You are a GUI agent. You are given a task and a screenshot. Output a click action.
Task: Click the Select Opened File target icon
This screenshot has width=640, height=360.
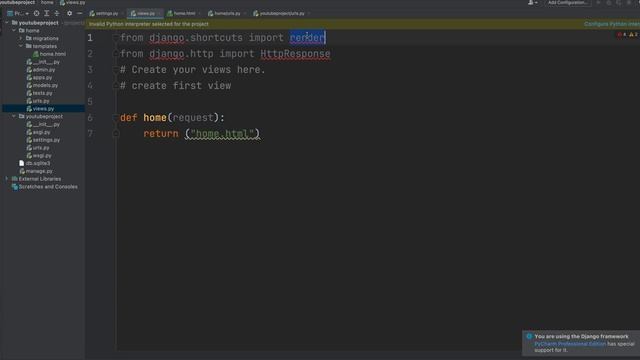[37, 13]
